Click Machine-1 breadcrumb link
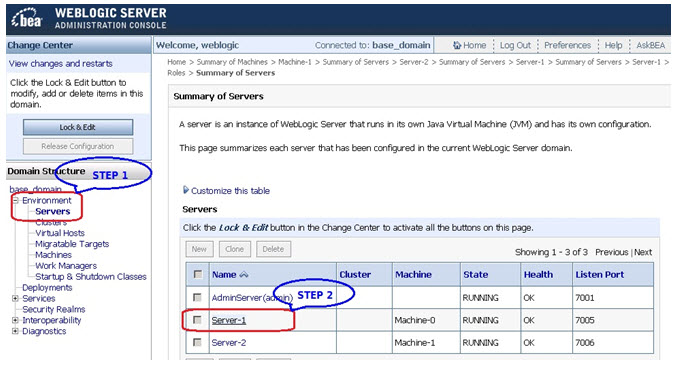Image resolution: width=679 pixels, height=365 pixels. click(x=295, y=62)
